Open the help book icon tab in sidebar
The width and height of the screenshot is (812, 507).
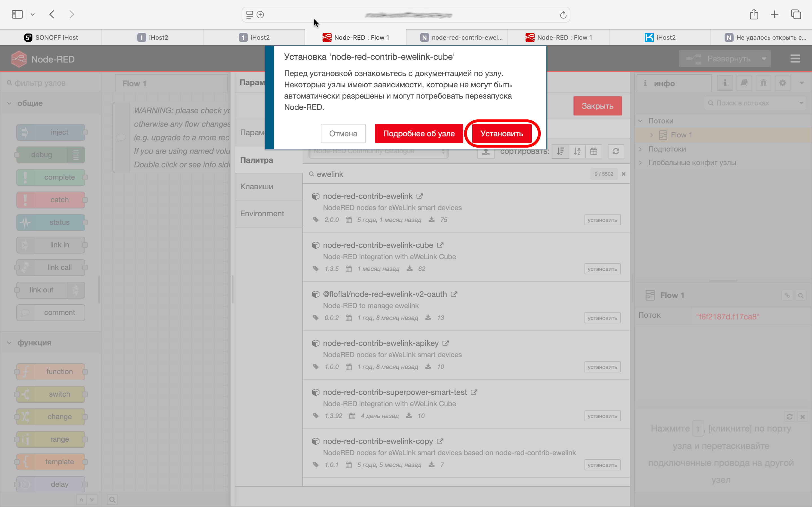click(744, 83)
